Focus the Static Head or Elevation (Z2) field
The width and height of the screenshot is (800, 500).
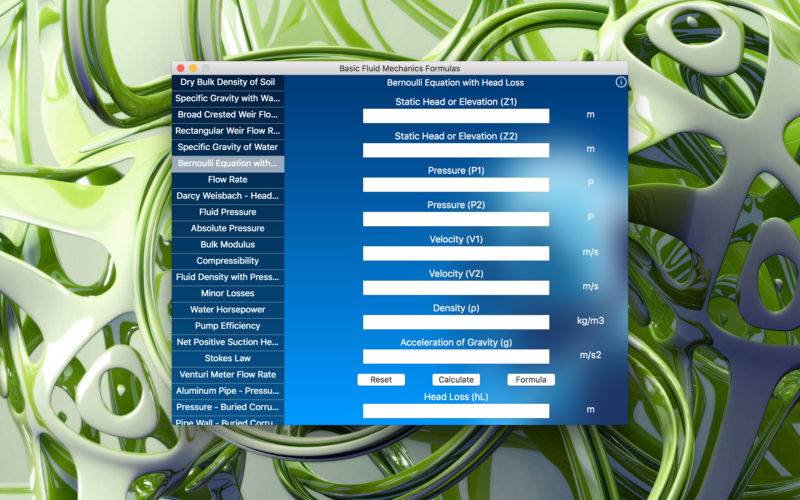[456, 150]
